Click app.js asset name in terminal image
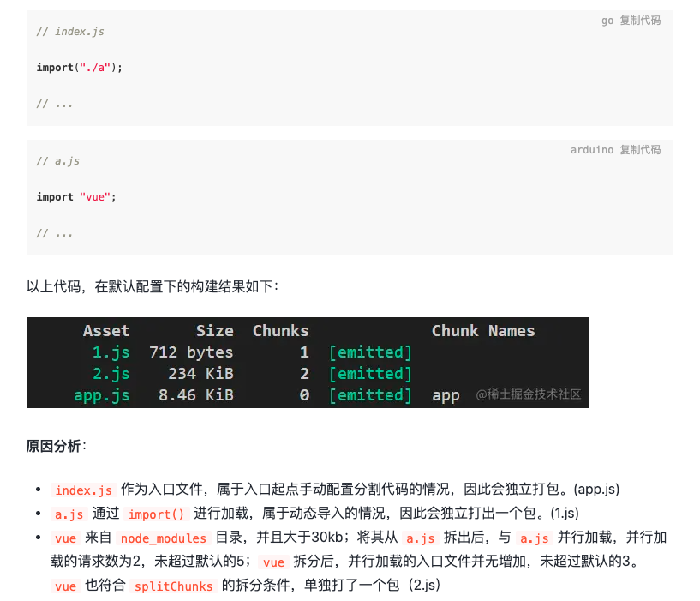The image size is (700, 601). click(x=102, y=395)
